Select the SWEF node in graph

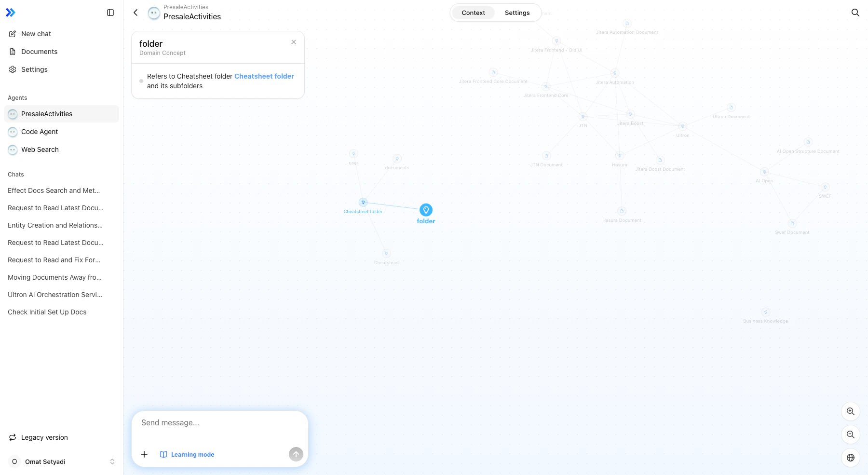[825, 187]
